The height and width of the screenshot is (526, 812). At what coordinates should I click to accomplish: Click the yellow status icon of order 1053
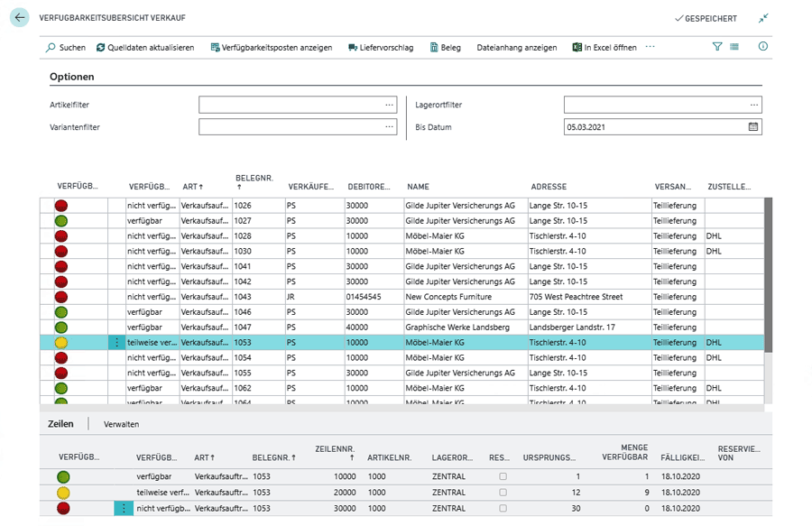[61, 343]
